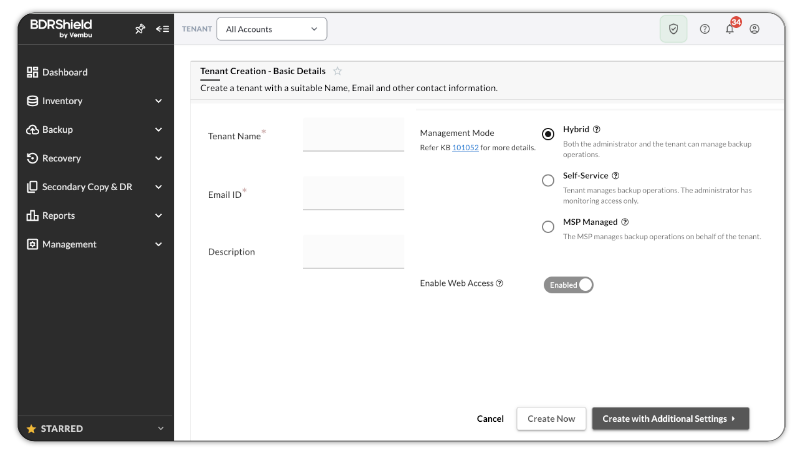Click Email ID input field
Screen dimensions: 800x453
pos(353,193)
